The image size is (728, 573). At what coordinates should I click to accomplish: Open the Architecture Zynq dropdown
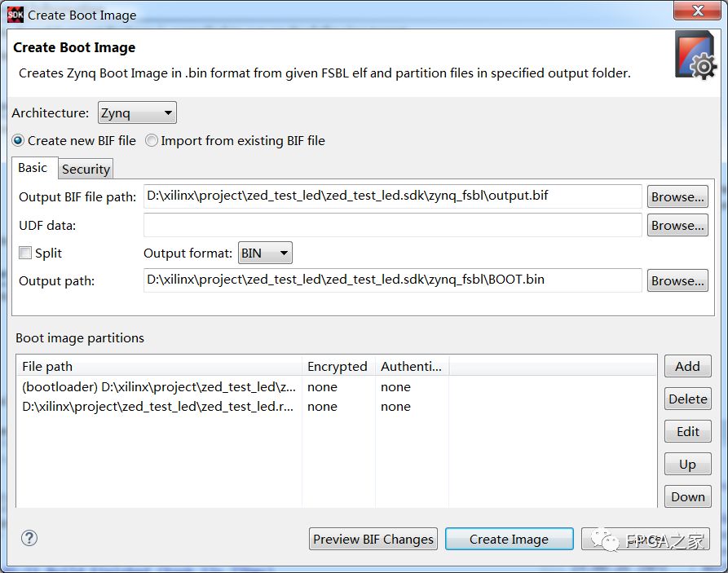(x=137, y=112)
